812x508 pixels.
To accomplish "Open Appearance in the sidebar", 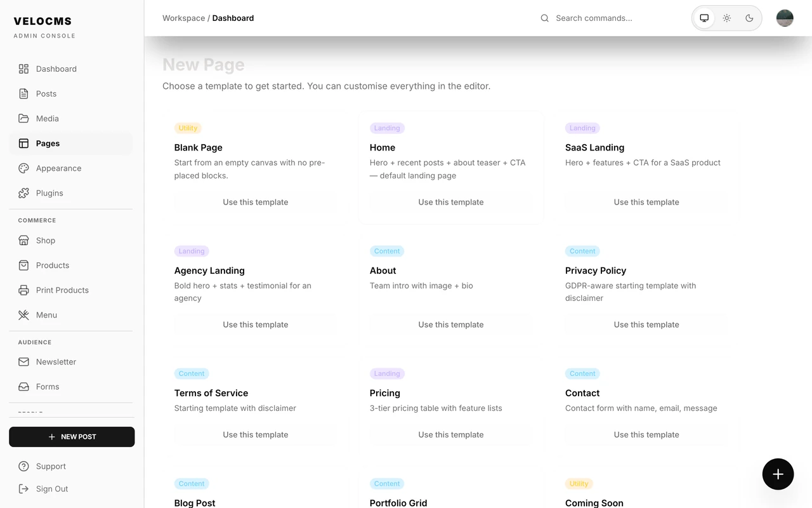I will point(71,168).
